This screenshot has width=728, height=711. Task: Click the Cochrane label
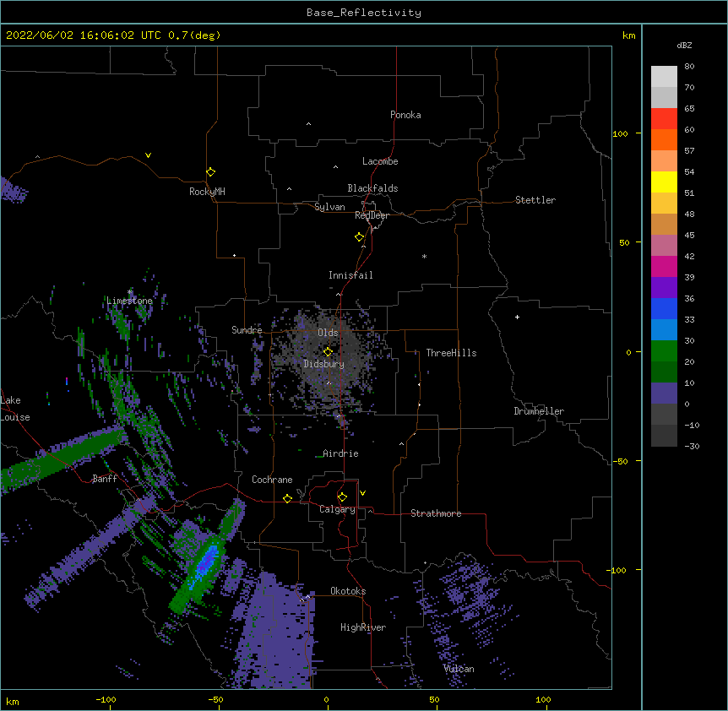(272, 480)
